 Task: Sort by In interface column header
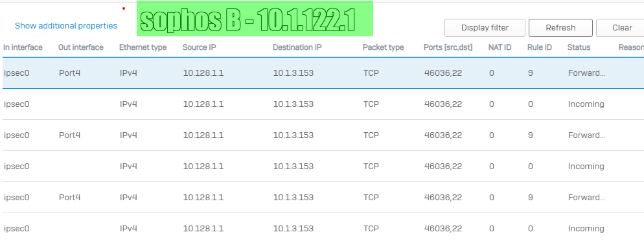23,47
